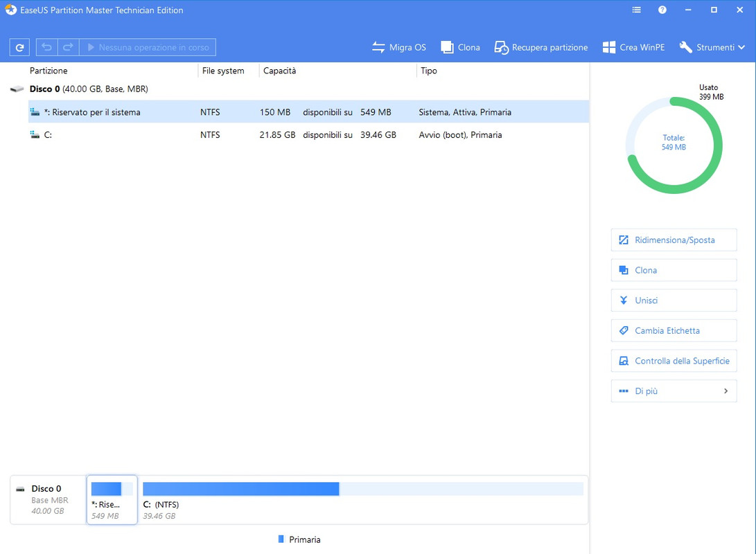Open Crea WinPE tool

pos(633,47)
